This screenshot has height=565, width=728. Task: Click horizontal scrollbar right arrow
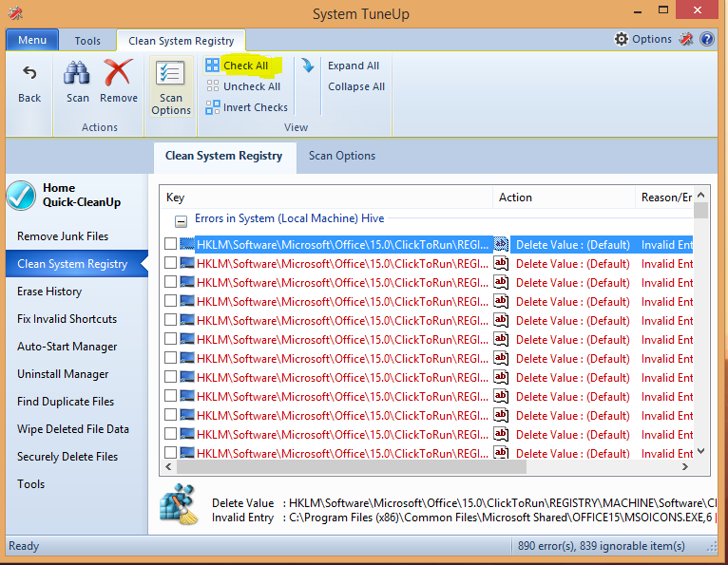pyautogui.click(x=685, y=466)
